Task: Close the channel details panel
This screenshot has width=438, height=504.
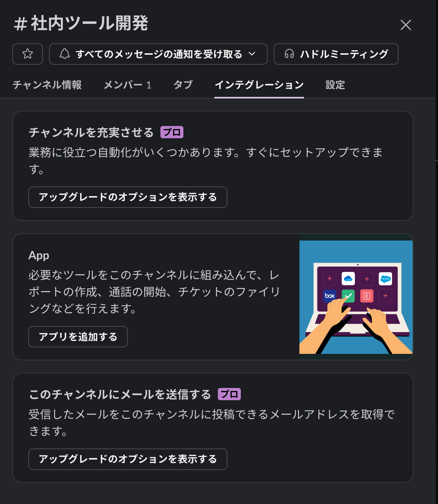Action: (x=405, y=25)
